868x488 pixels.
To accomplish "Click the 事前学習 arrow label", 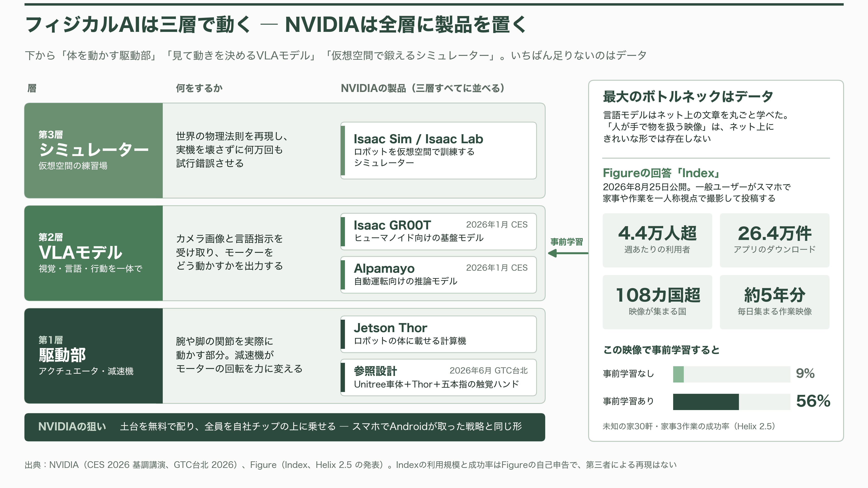I will (566, 242).
